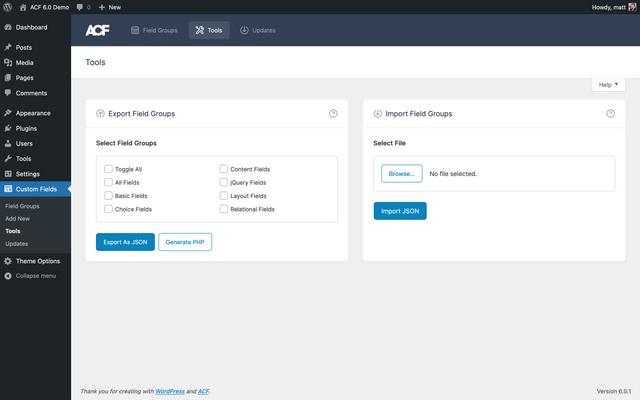Open the Updates tab in ACF header
Image resolution: width=640 pixels, height=400 pixels.
click(x=258, y=30)
